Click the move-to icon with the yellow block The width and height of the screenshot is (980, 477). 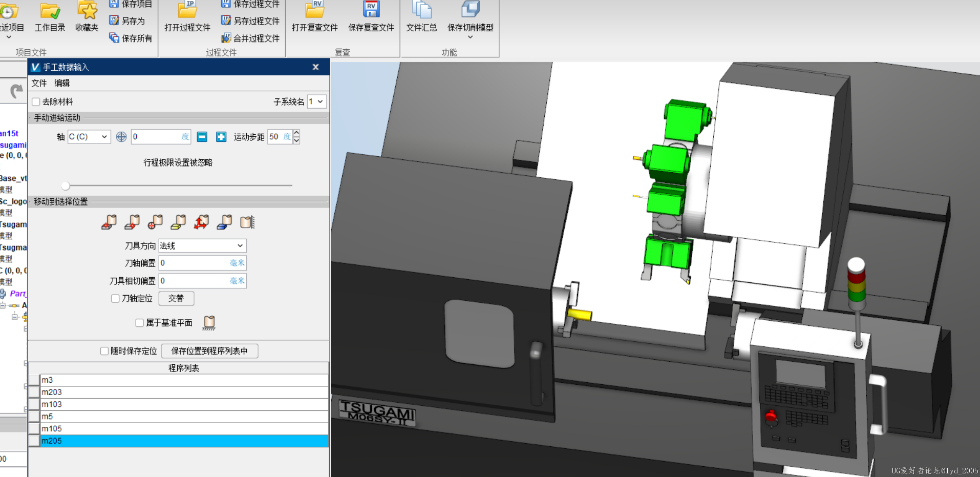[178, 222]
